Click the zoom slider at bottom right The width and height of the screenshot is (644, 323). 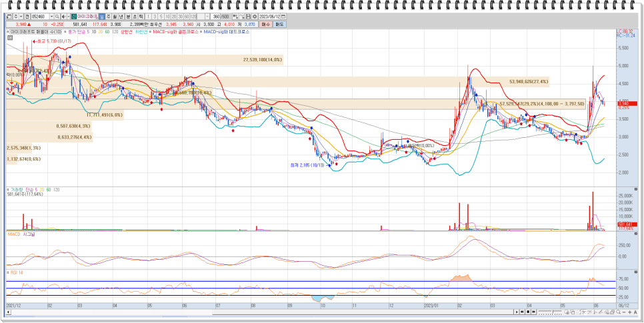(x=550, y=312)
